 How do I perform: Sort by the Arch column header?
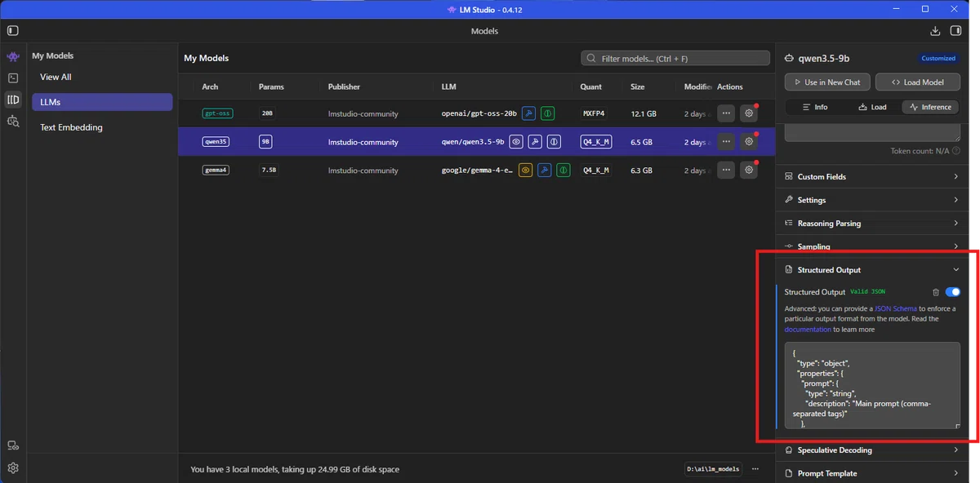210,86
